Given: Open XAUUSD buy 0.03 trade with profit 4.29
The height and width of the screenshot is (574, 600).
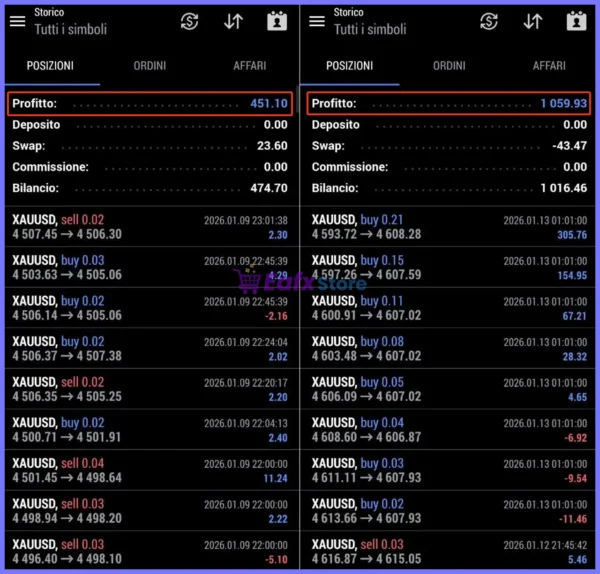Looking at the screenshot, I should (x=152, y=267).
